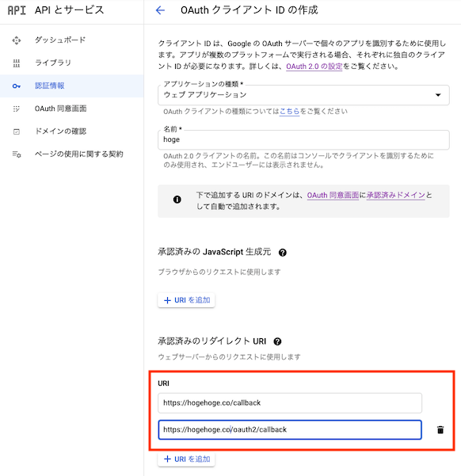Open the 承認済みドメイン link
The image size is (461, 476).
[x=396, y=195]
